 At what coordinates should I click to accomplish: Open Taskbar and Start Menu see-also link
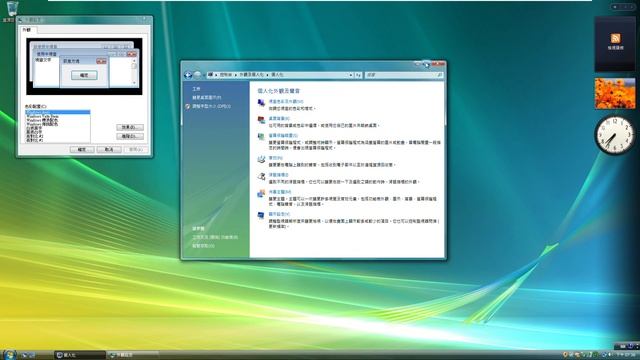point(215,237)
